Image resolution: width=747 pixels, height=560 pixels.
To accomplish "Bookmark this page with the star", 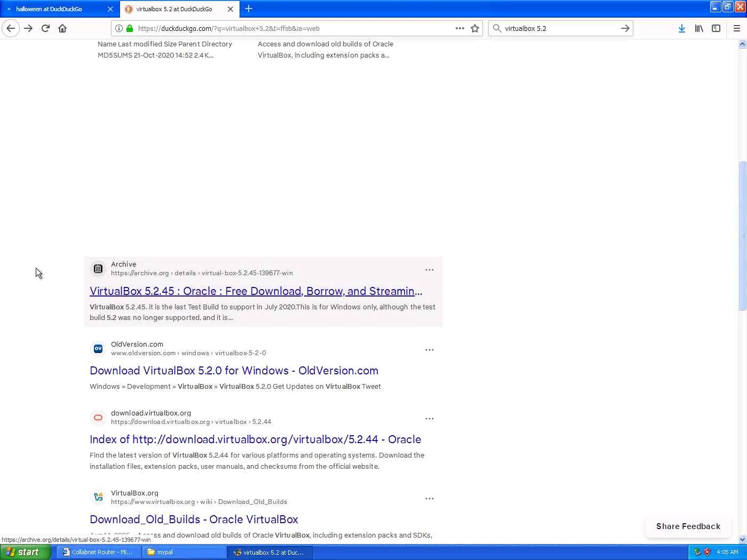I will pyautogui.click(x=475, y=28).
